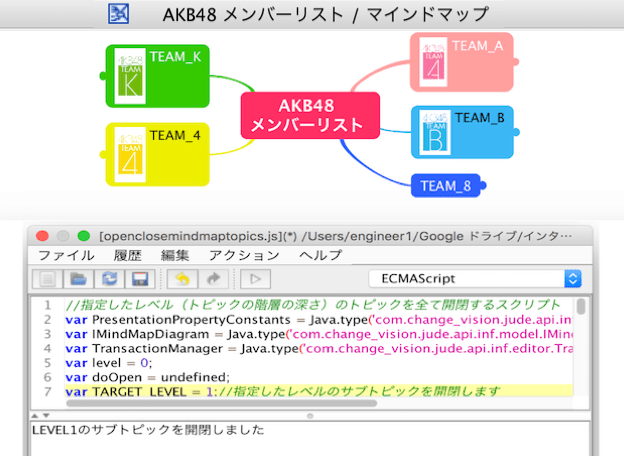Click the code editor horizontal scrollbar
The width and height of the screenshot is (624, 462).
tap(300, 403)
